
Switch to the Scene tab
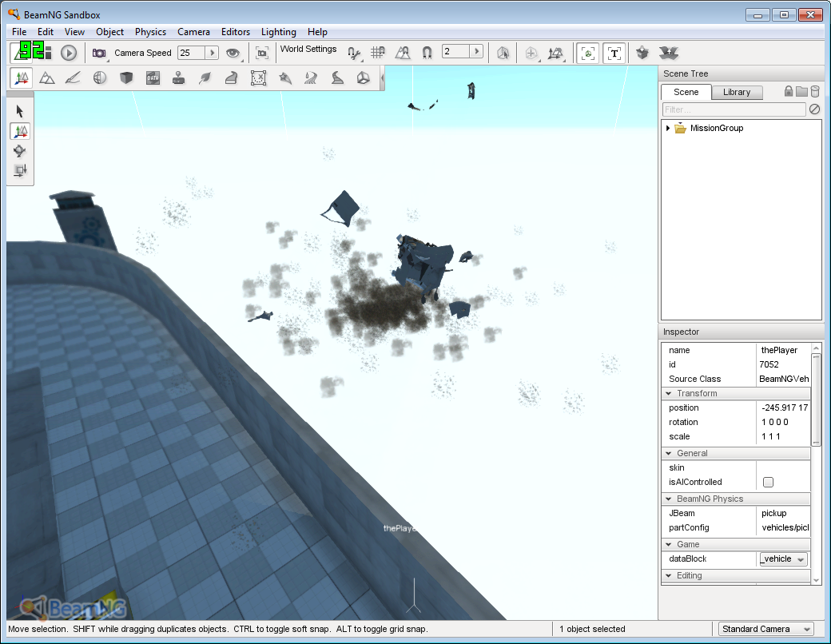pyautogui.click(x=686, y=92)
